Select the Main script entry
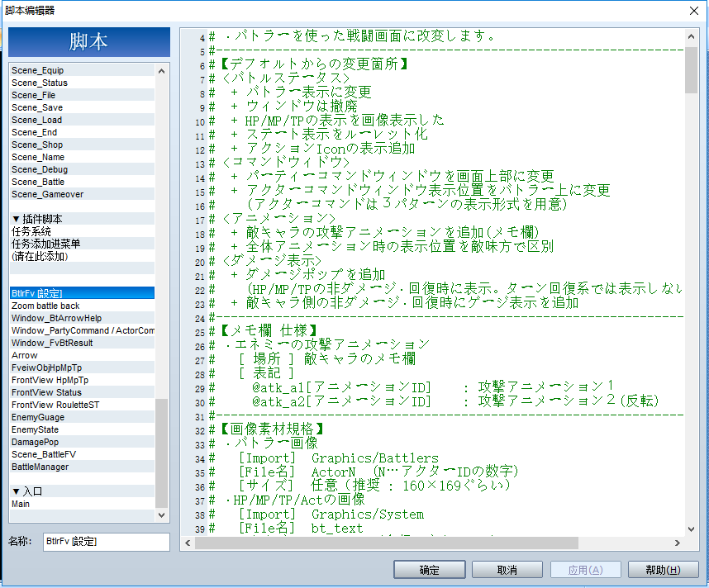The image size is (709, 588). [x=83, y=504]
